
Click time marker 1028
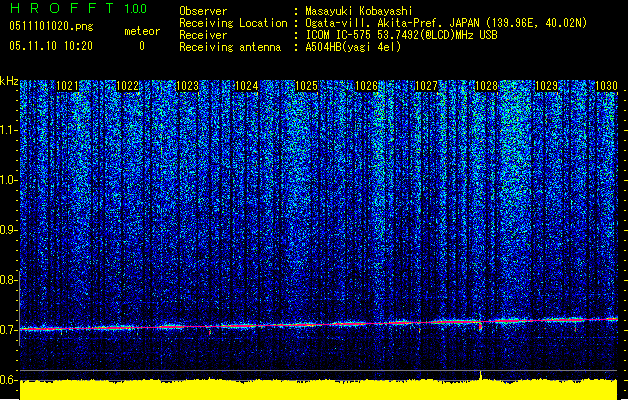coord(486,86)
